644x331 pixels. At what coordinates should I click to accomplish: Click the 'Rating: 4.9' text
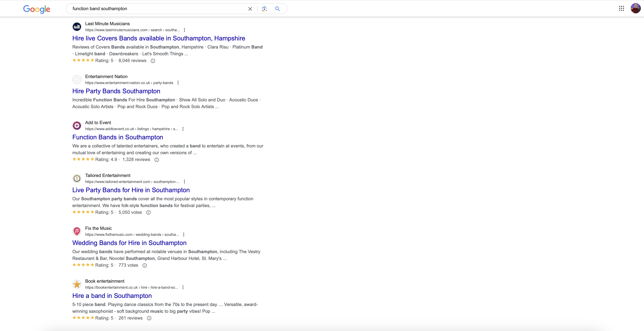[106, 160]
